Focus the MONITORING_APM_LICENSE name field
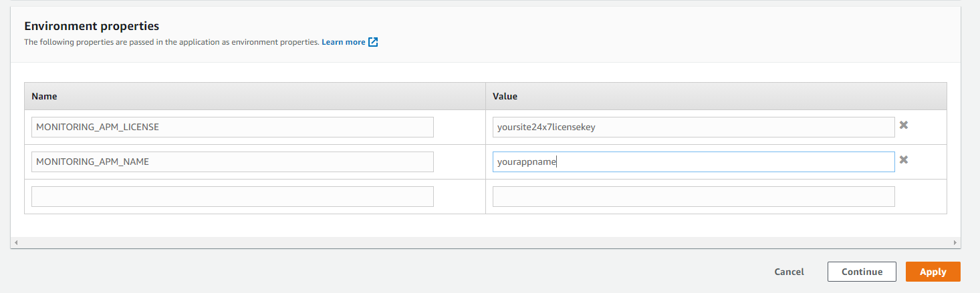The image size is (980, 293). point(232,127)
